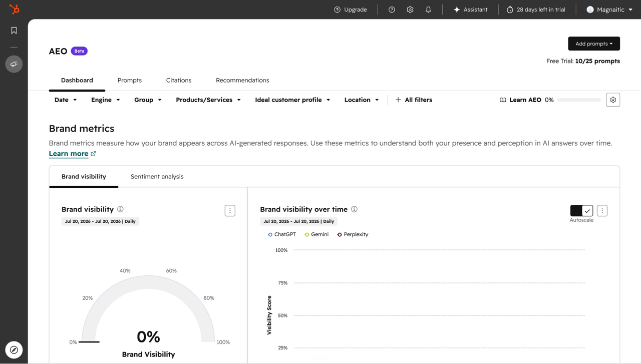Viewport: 641px width, 364px height.
Task: Click the HubSpot sprocket logo
Action: click(14, 9)
